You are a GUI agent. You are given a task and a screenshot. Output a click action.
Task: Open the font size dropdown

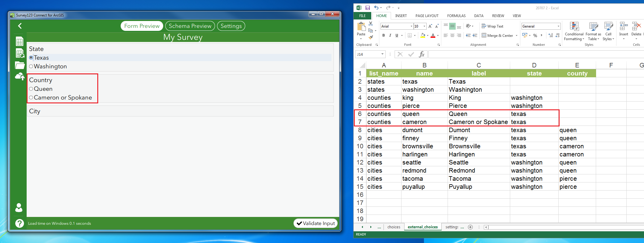coord(424,26)
